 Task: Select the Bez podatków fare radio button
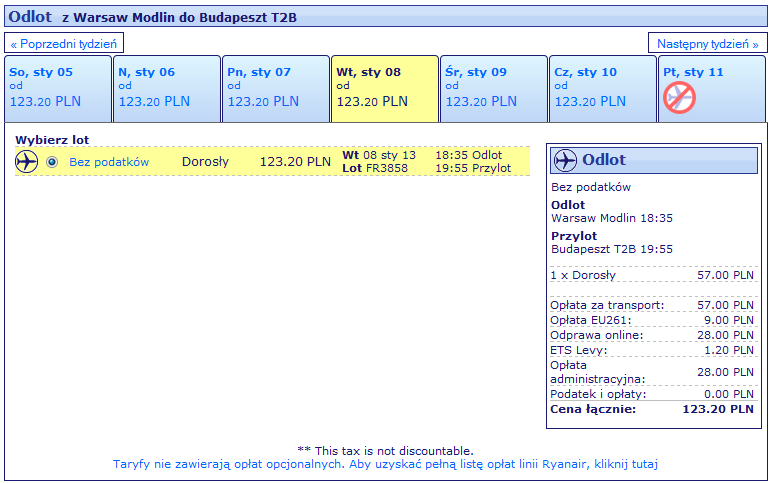tap(52, 162)
